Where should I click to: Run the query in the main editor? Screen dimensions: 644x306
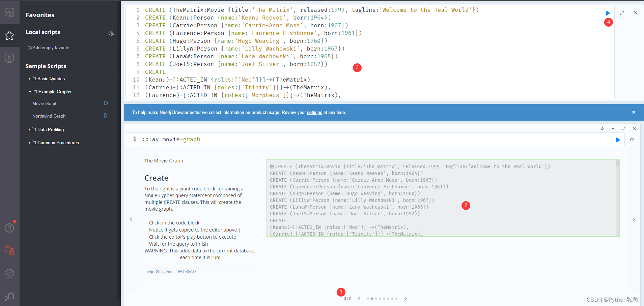coord(608,13)
